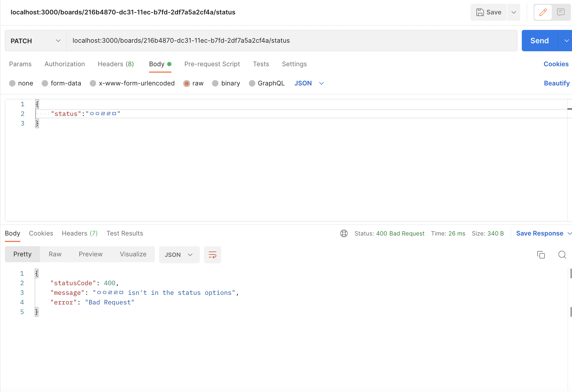Open the Test Results tab
The image size is (572, 392).
tap(125, 233)
